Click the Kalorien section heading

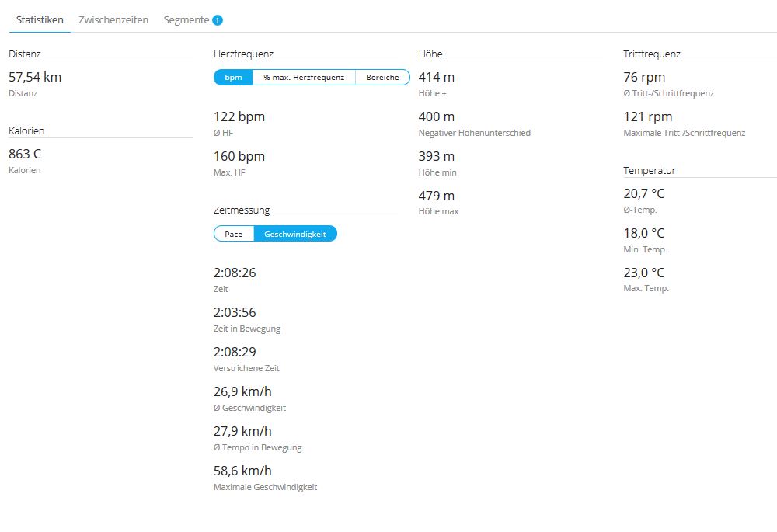(x=26, y=130)
